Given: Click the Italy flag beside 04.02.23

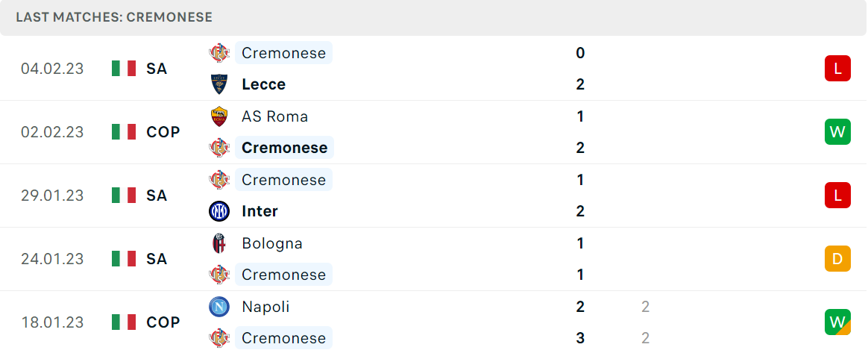Looking at the screenshot, I should coord(124,69).
